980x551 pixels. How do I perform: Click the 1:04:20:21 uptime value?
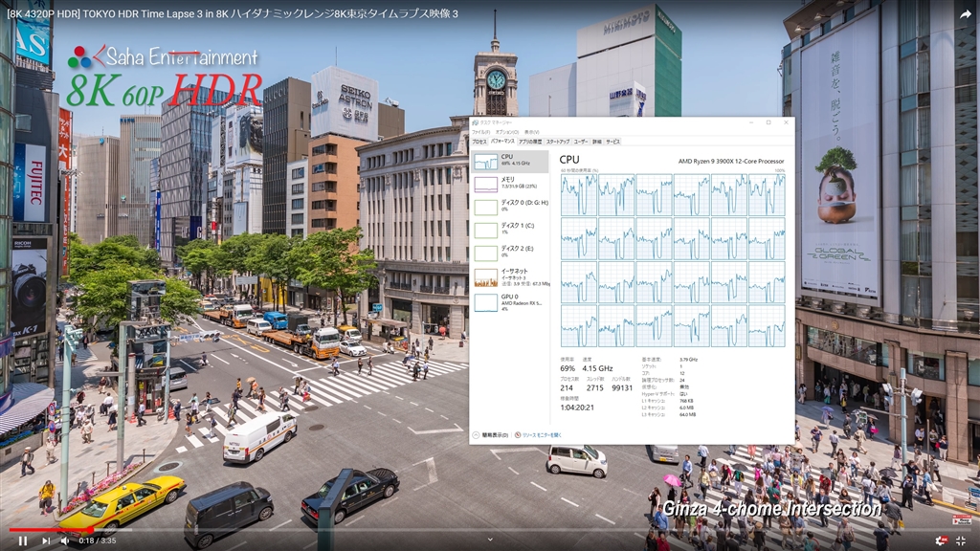coord(577,408)
